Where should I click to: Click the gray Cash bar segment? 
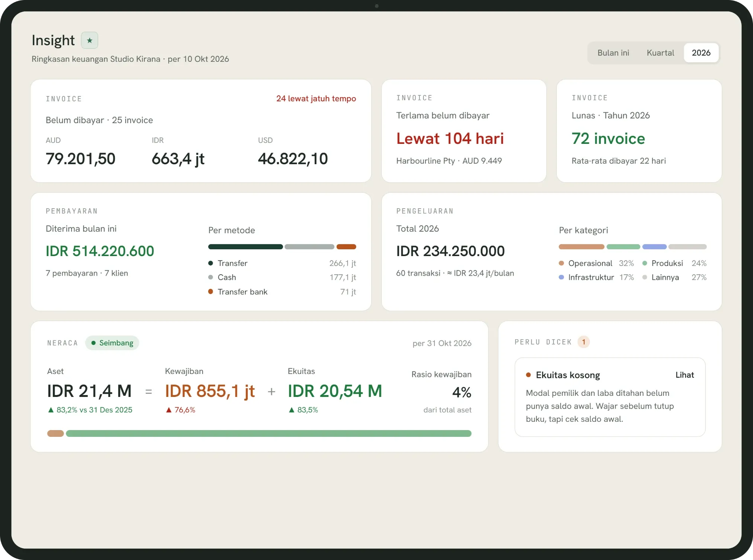click(309, 247)
